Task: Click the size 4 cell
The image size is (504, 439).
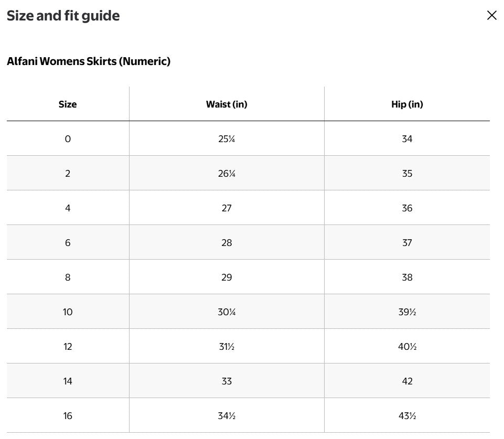Action: pyautogui.click(x=68, y=208)
